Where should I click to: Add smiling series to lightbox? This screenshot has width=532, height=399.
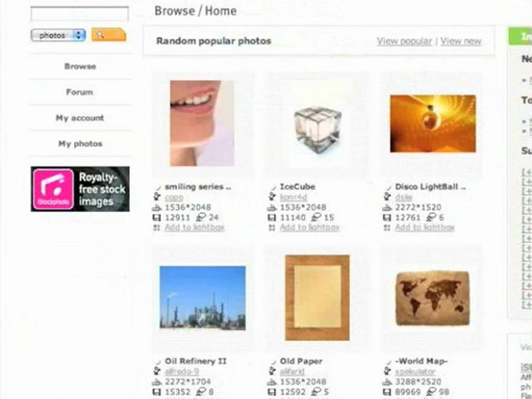[195, 228]
